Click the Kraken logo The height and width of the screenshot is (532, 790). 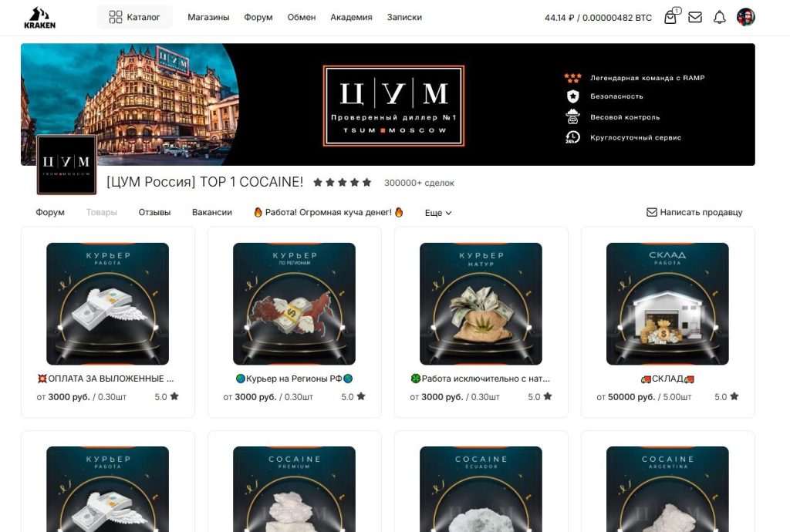click(x=39, y=17)
